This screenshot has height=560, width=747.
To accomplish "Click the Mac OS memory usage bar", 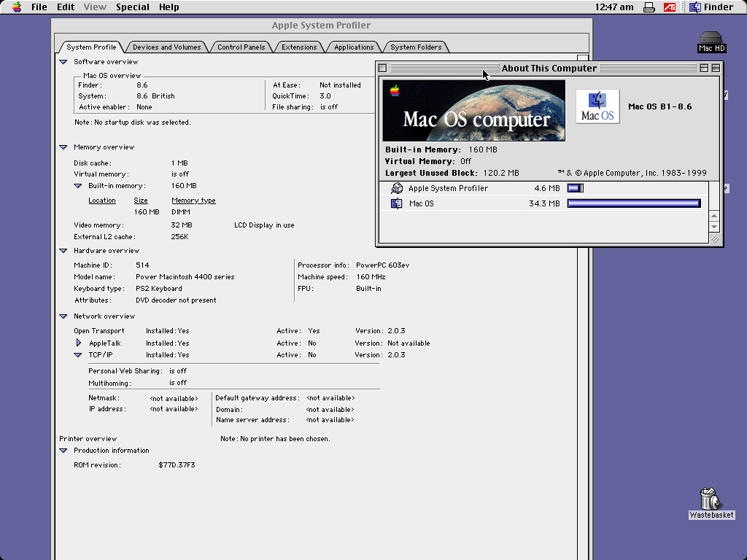I will [634, 204].
